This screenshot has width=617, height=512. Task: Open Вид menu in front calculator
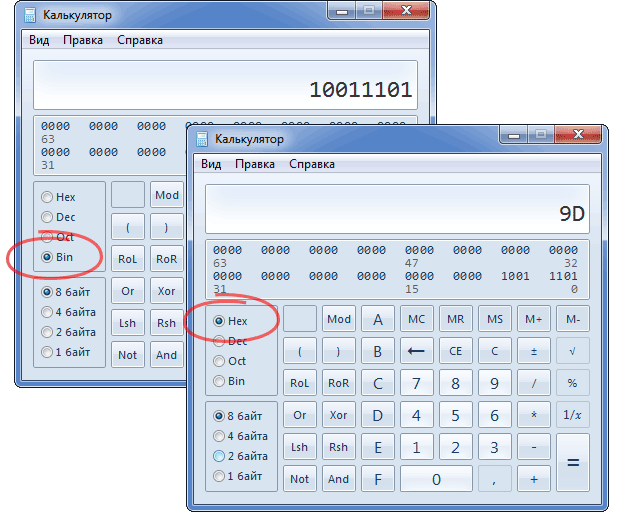211,164
